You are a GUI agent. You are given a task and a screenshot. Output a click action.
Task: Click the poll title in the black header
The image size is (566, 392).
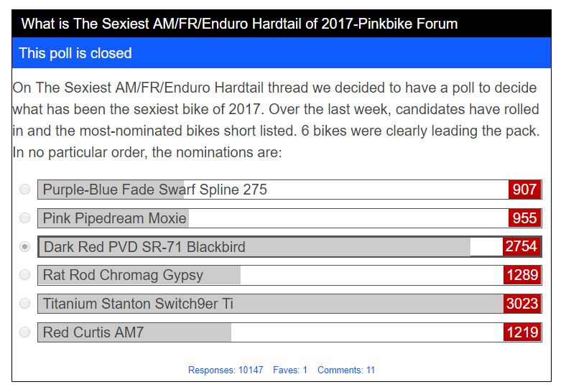239,24
